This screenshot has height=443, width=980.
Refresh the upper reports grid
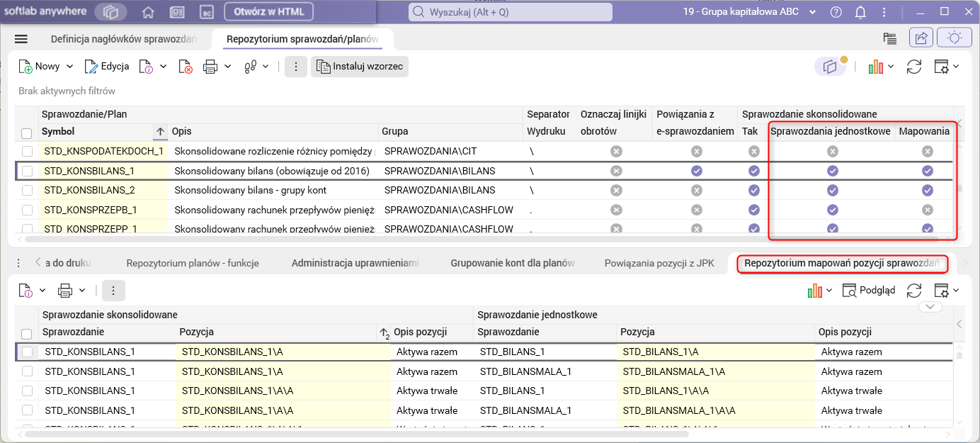coord(914,67)
